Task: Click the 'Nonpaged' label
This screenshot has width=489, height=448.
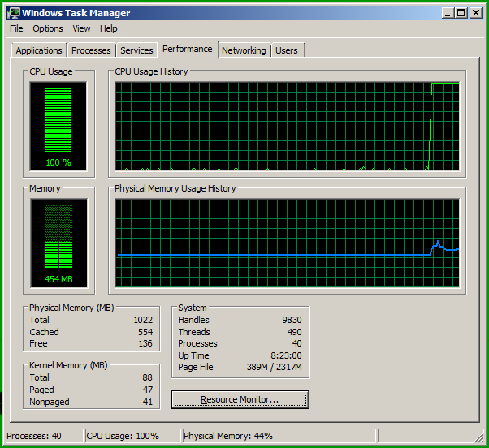Action: [x=50, y=402]
